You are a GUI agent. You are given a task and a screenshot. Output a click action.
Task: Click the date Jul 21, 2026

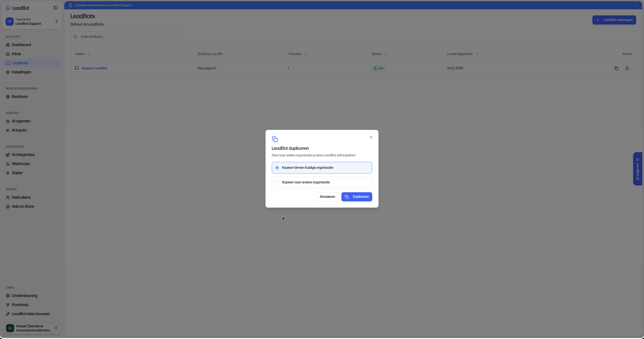[x=454, y=68]
